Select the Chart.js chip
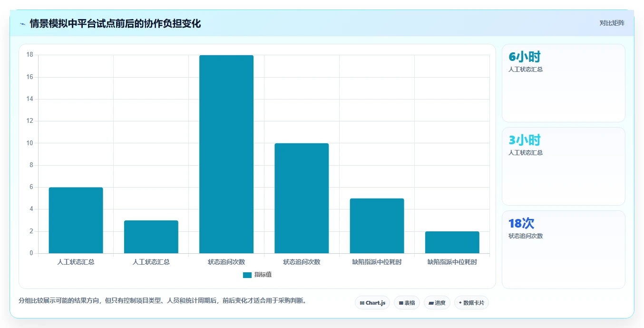The height and width of the screenshot is (328, 644). (x=372, y=303)
